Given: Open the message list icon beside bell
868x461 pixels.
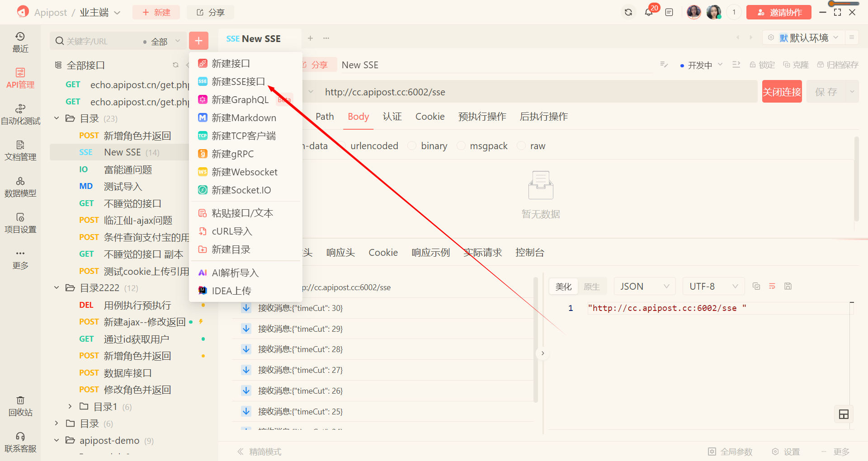Looking at the screenshot, I should pos(669,12).
